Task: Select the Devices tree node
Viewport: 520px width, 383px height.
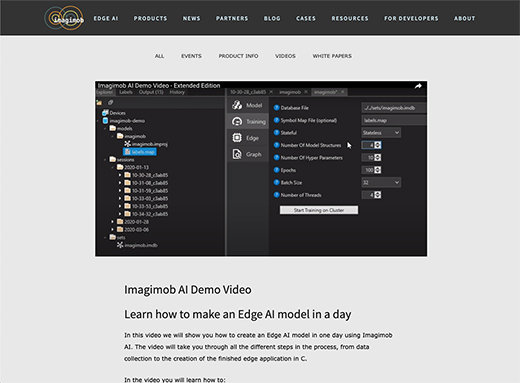Action: [114, 113]
